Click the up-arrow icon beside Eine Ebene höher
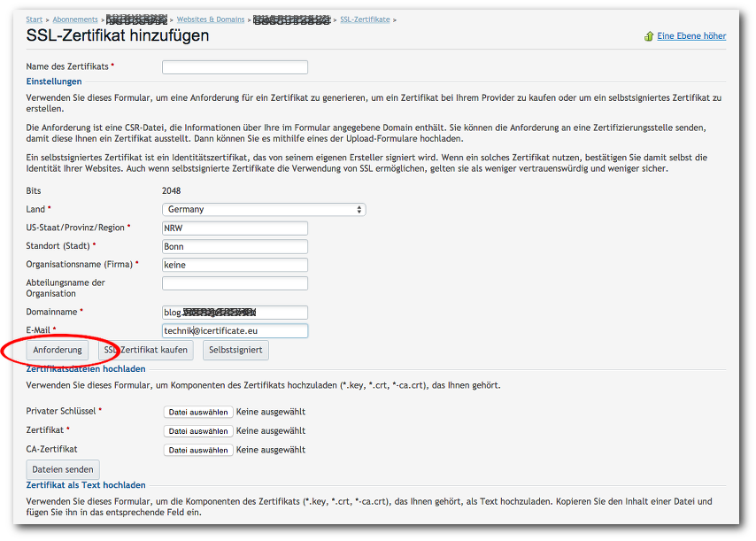756x541 pixels. coord(649,36)
